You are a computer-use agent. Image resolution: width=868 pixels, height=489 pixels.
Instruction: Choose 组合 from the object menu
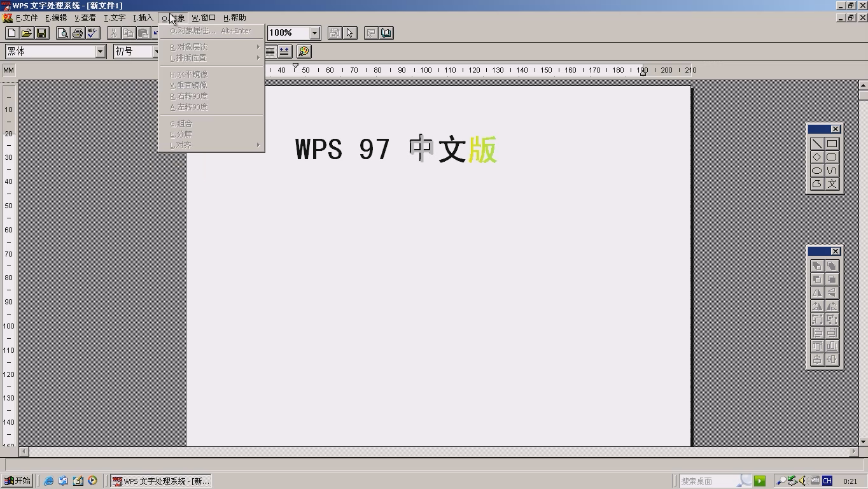(x=212, y=124)
